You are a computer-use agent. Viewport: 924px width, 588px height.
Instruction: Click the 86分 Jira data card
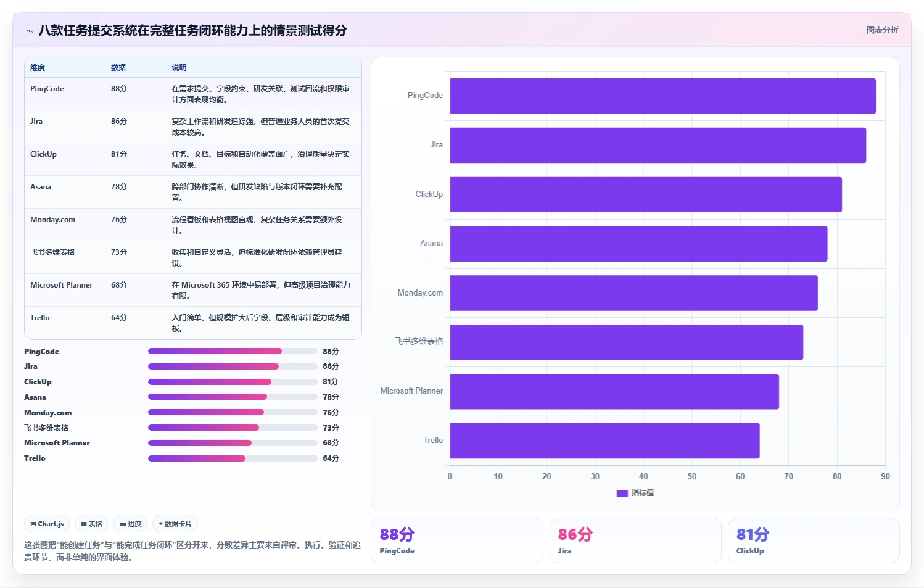[x=635, y=540]
